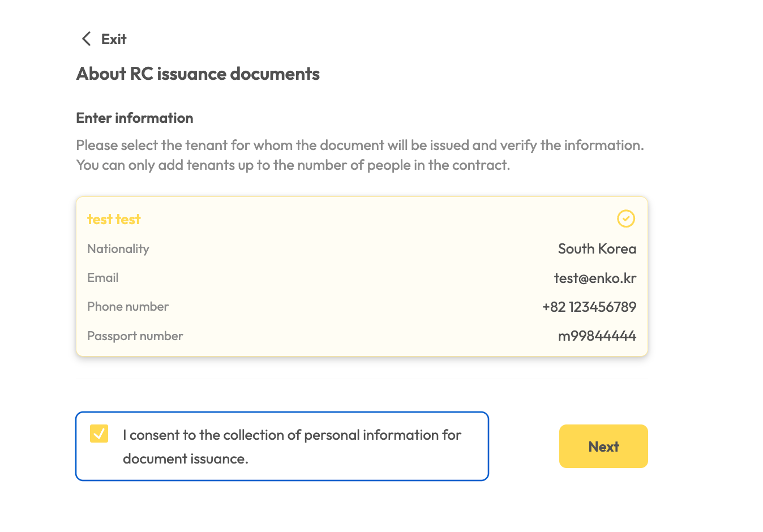This screenshot has height=532, width=763.
Task: Click the consent label text for document issuance
Action: (292, 435)
